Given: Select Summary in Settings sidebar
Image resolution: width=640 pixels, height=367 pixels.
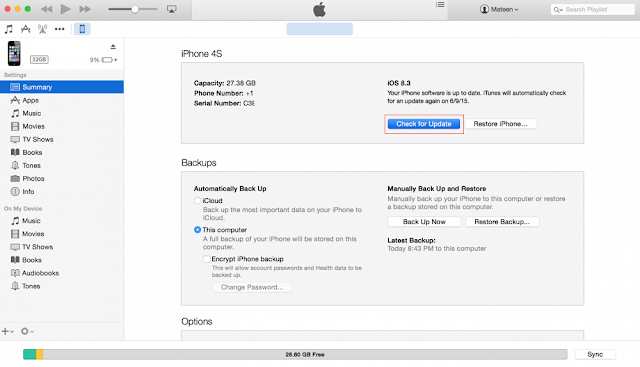Looking at the screenshot, I should [62, 87].
